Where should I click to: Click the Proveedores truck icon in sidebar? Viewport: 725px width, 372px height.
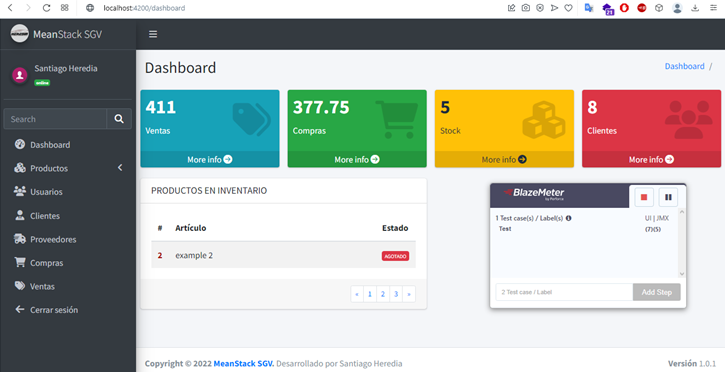click(x=20, y=239)
